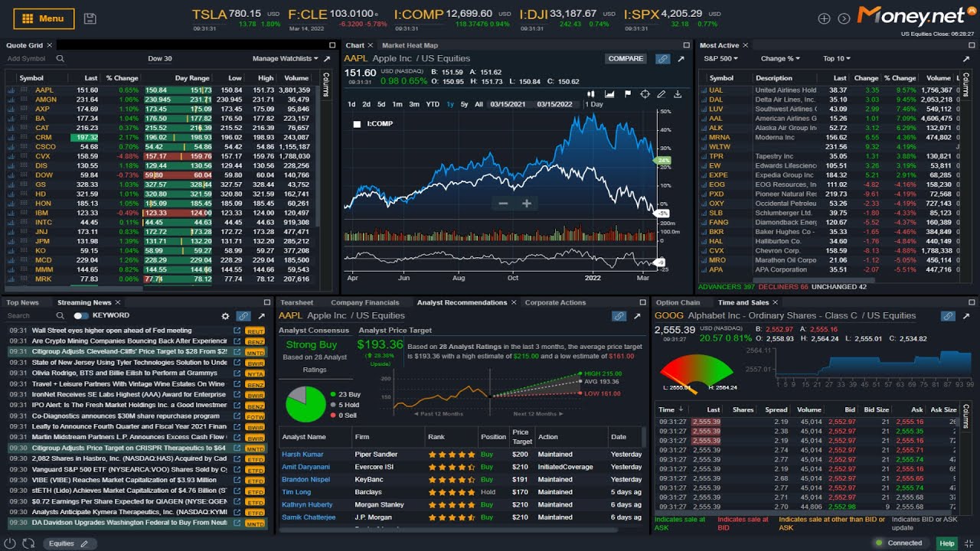Open the Corporate Actions tab
980x551 pixels.
pyautogui.click(x=555, y=303)
